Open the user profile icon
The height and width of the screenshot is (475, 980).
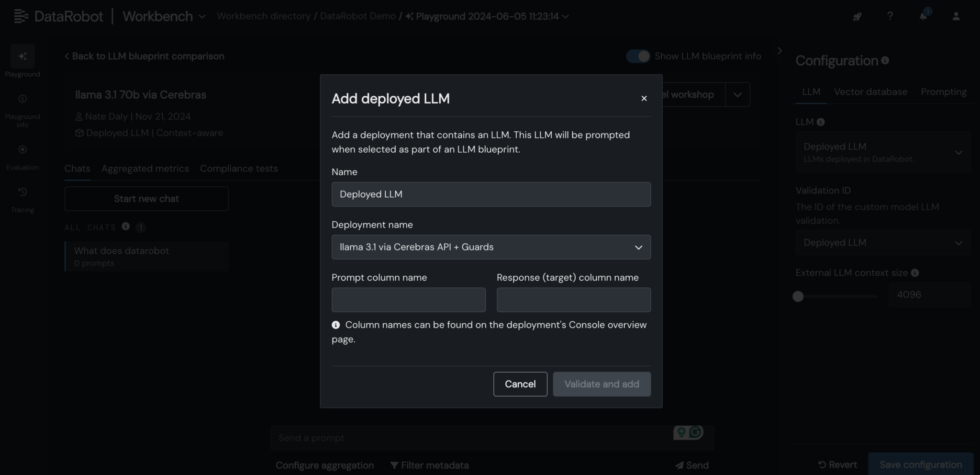[x=956, y=16]
